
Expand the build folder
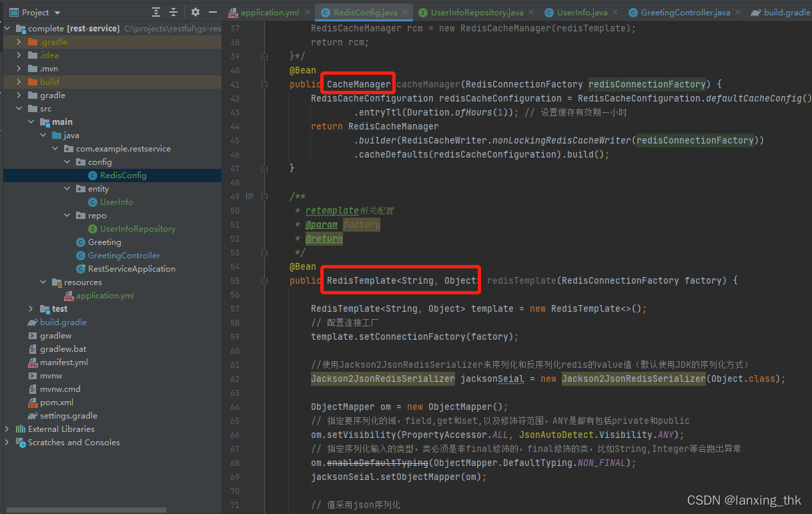(x=19, y=82)
